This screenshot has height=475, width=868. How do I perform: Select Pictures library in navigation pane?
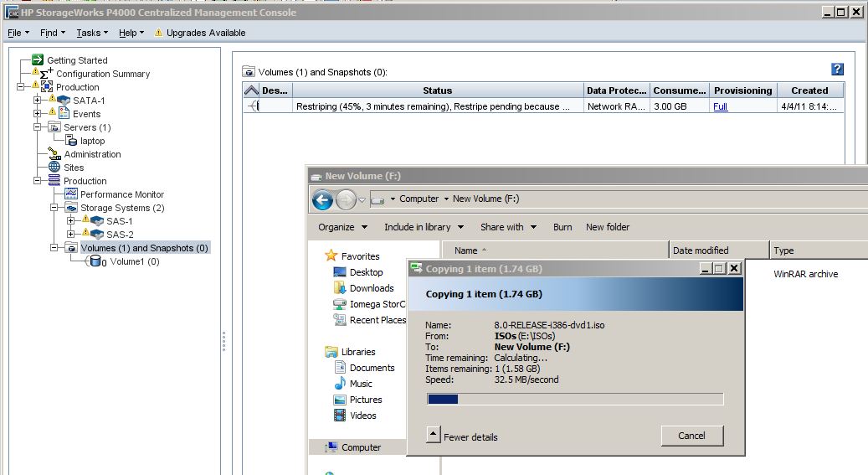point(365,400)
